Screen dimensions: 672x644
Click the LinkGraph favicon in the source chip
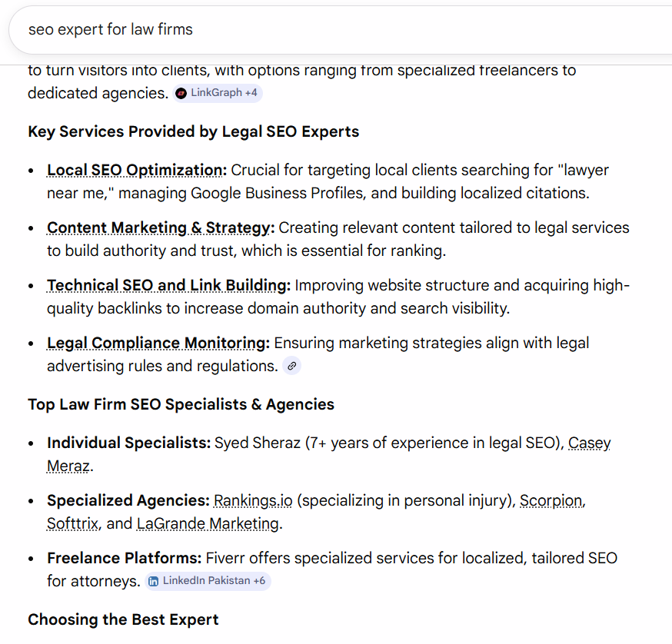181,92
